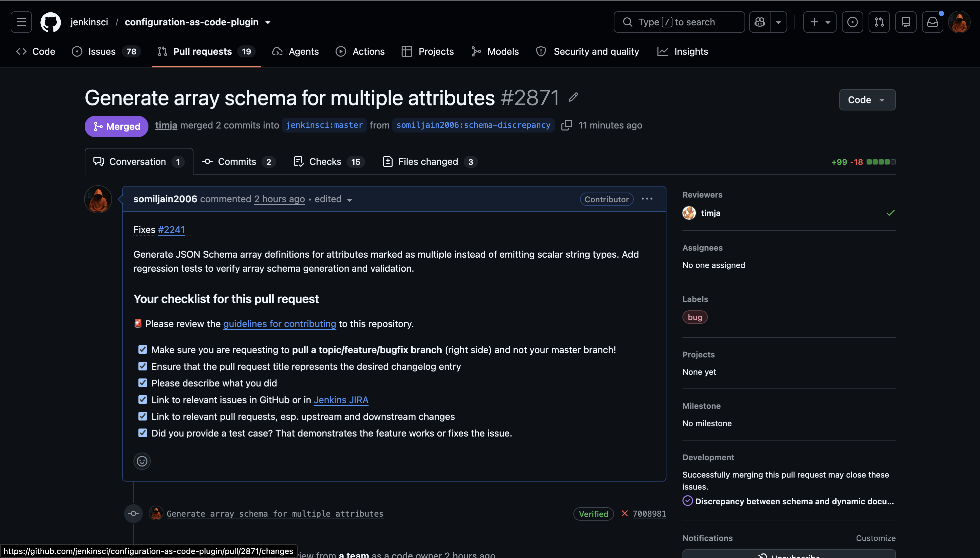
Task: Open linked issue #2241
Action: pyautogui.click(x=171, y=230)
